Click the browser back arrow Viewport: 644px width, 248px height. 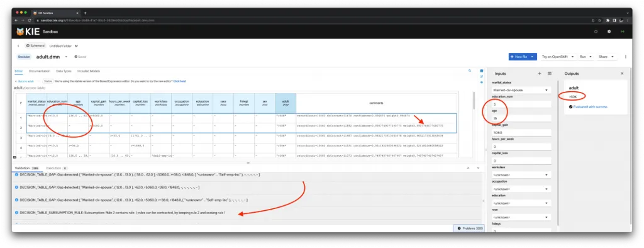tap(16, 20)
